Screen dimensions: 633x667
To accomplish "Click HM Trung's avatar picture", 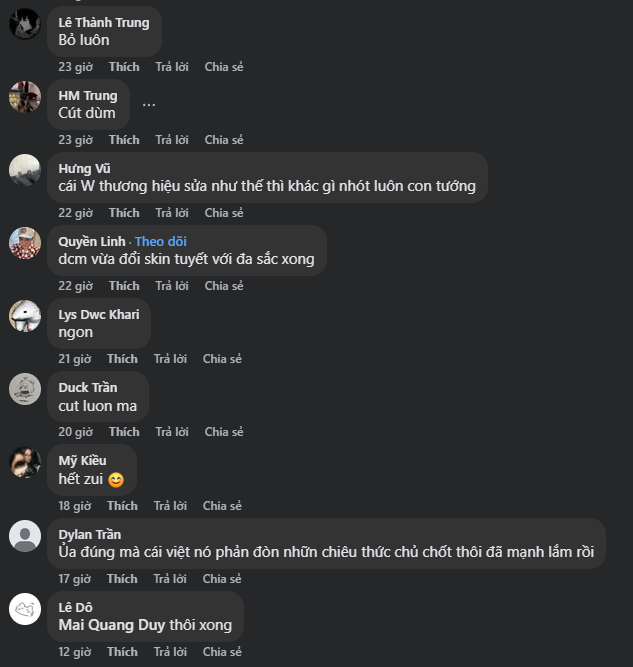I will point(25,97).
